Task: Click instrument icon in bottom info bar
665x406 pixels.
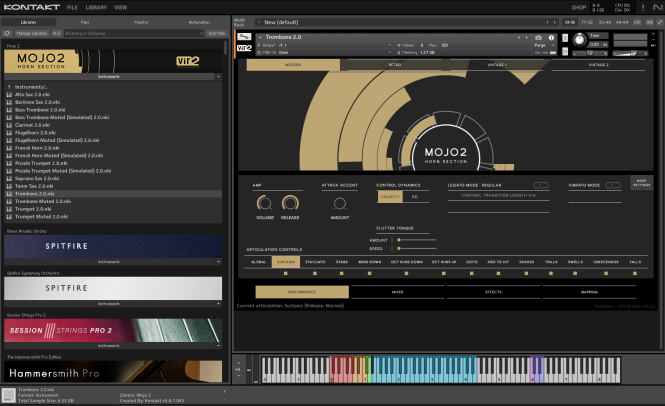Action: point(8,395)
